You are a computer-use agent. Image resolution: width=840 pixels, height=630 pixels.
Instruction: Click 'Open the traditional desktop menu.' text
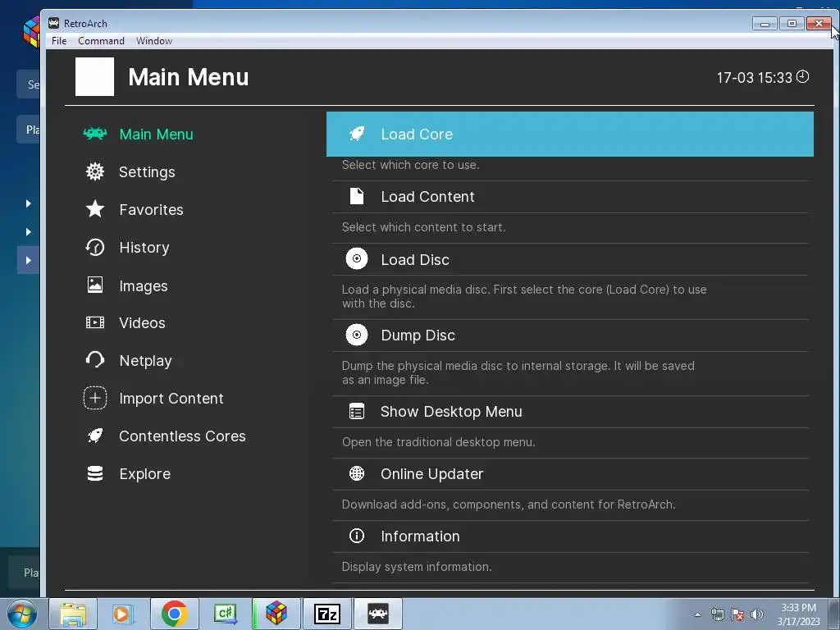click(438, 442)
